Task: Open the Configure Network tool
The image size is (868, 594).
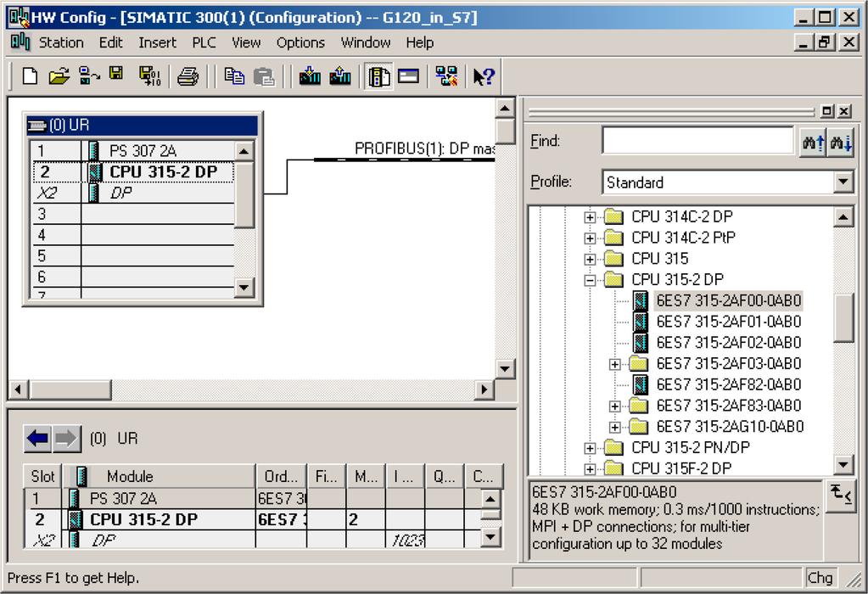Action: pos(446,76)
